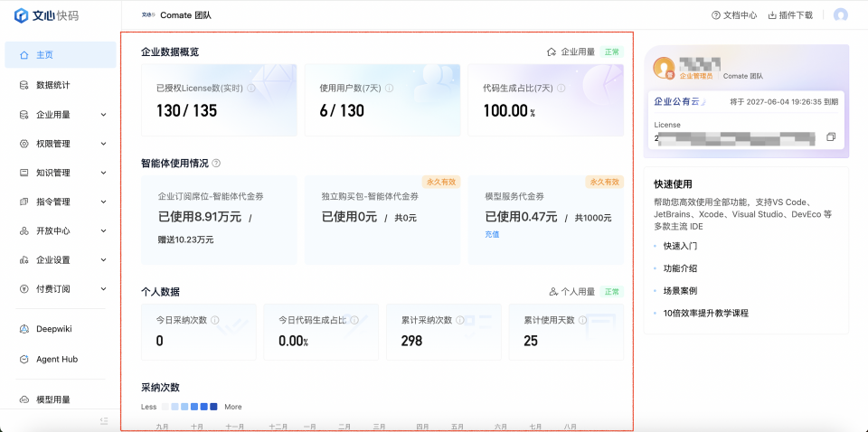Click the user avatar in top bar
This screenshot has height=432, width=868.
tap(840, 15)
